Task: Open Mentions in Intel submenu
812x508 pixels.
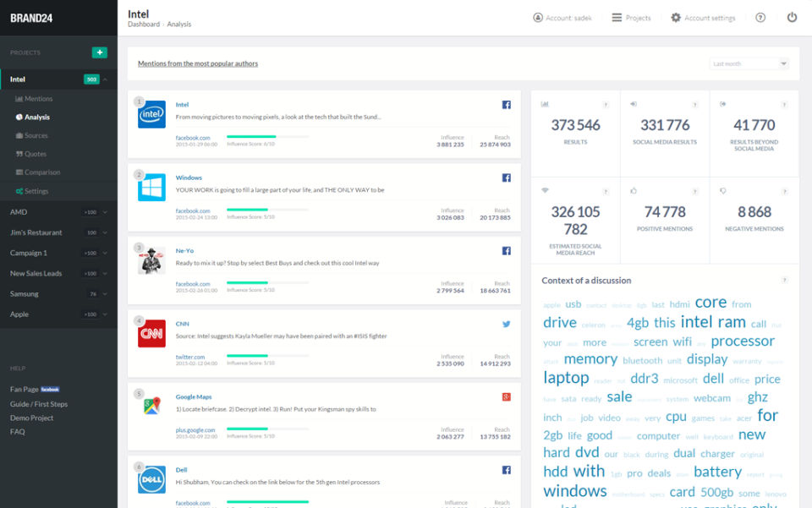Action: [34, 98]
